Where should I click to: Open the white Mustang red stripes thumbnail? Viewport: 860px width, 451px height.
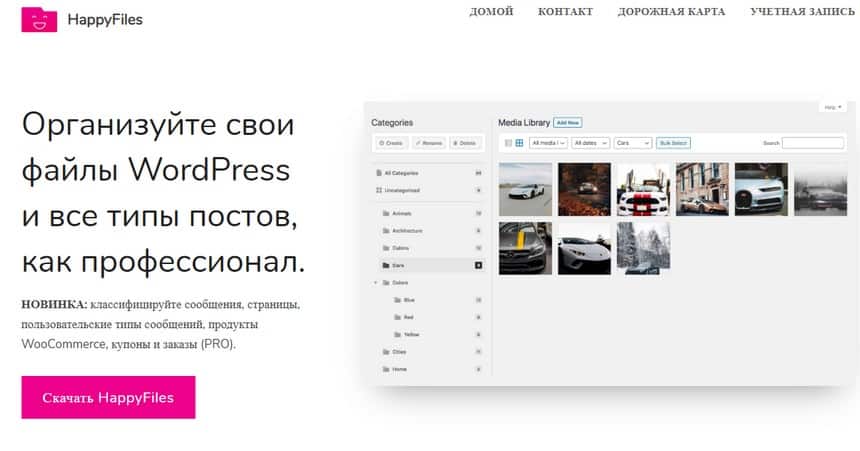pyautogui.click(x=643, y=189)
